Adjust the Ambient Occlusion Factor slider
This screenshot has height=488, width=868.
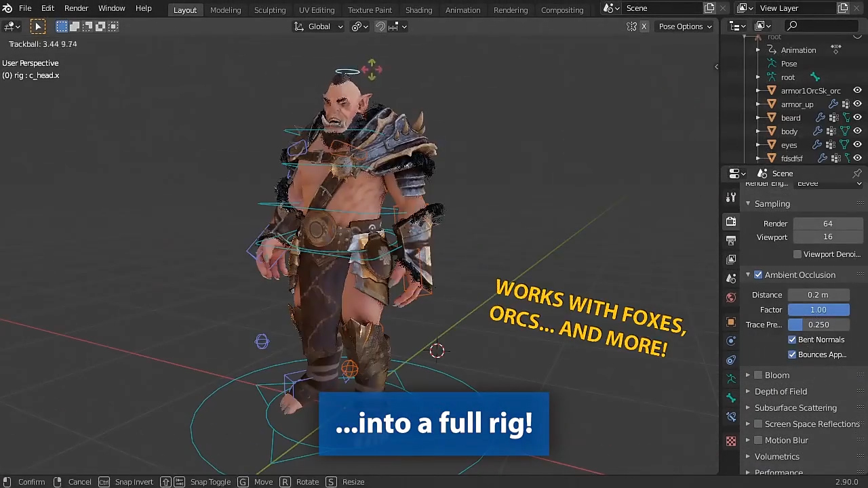tap(818, 310)
